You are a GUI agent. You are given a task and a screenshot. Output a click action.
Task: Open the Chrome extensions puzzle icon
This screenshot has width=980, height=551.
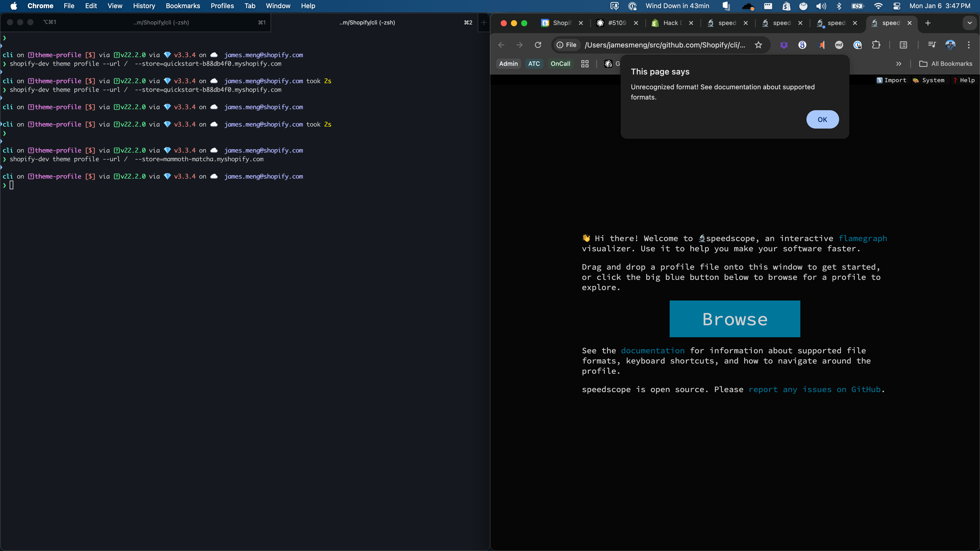[876, 45]
